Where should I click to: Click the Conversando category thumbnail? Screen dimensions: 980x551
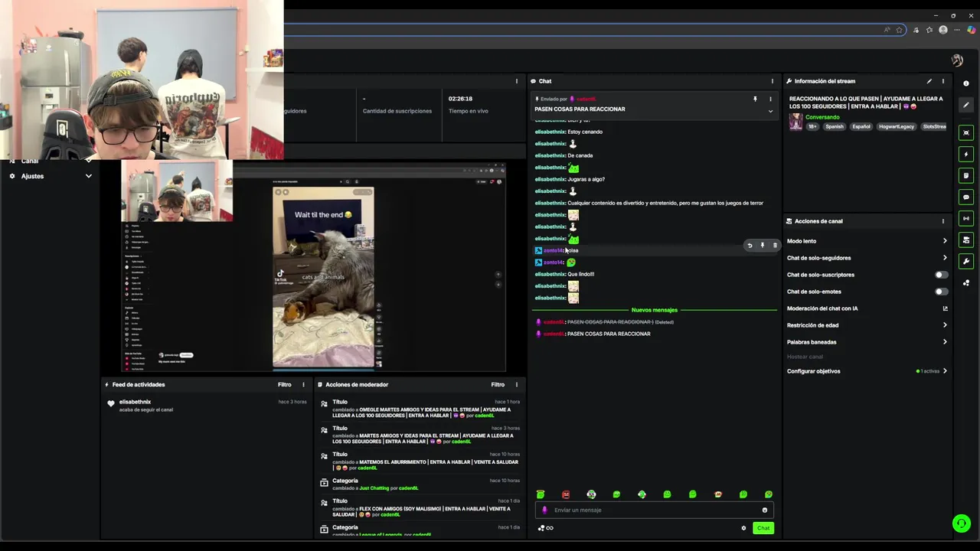pyautogui.click(x=795, y=122)
